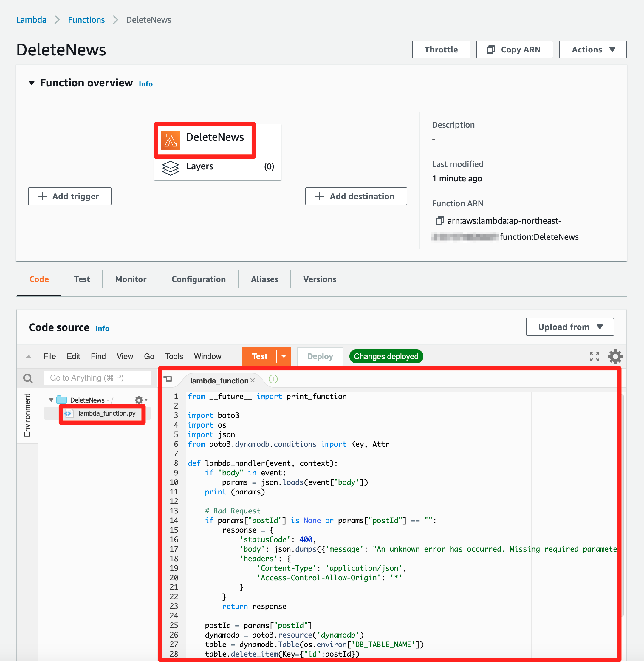
Task: Click editor line number 28
Action: (174, 654)
